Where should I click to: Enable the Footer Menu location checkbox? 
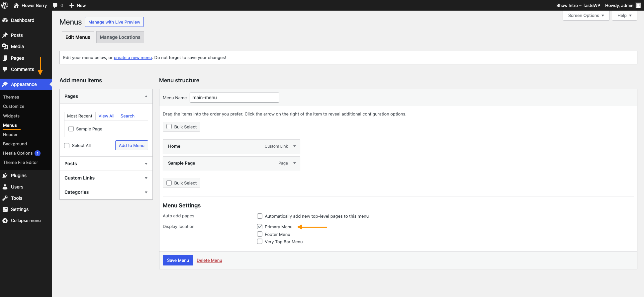point(260,234)
